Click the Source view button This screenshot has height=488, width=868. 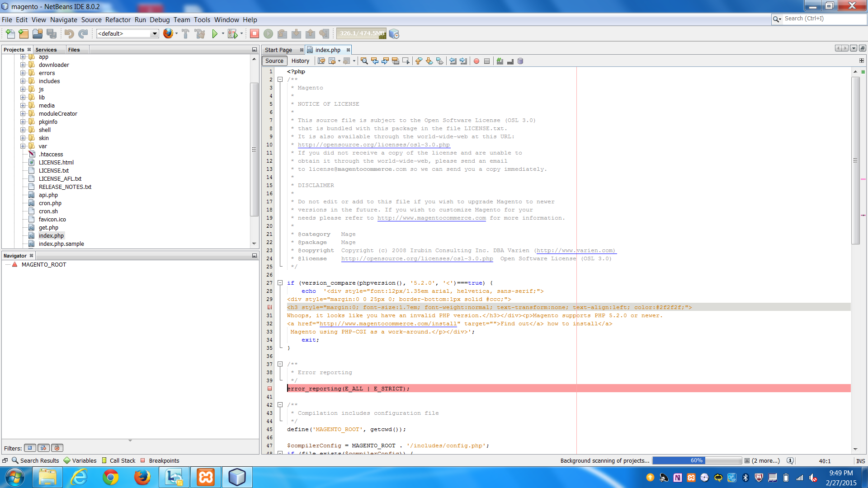click(274, 61)
